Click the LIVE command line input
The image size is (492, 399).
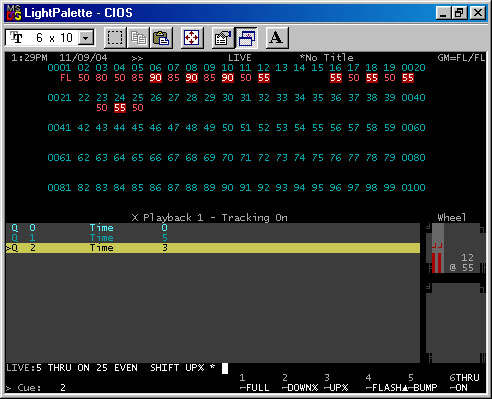coord(117,368)
